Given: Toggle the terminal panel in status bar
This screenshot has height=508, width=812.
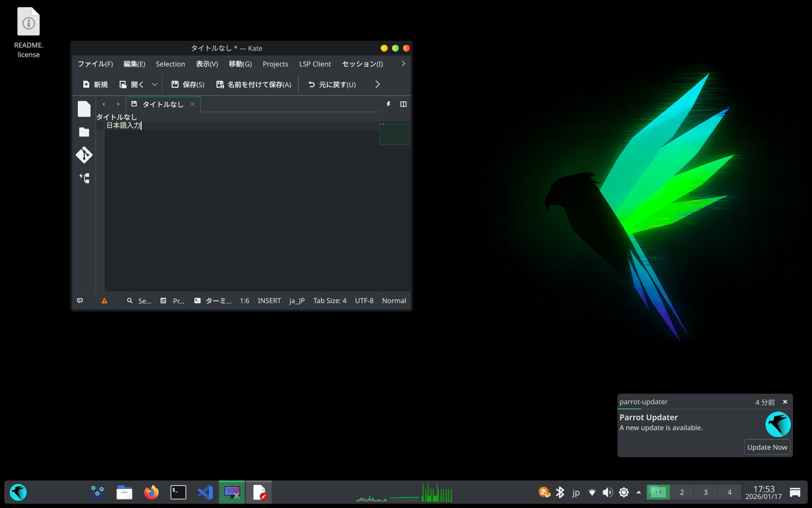Looking at the screenshot, I should point(213,301).
